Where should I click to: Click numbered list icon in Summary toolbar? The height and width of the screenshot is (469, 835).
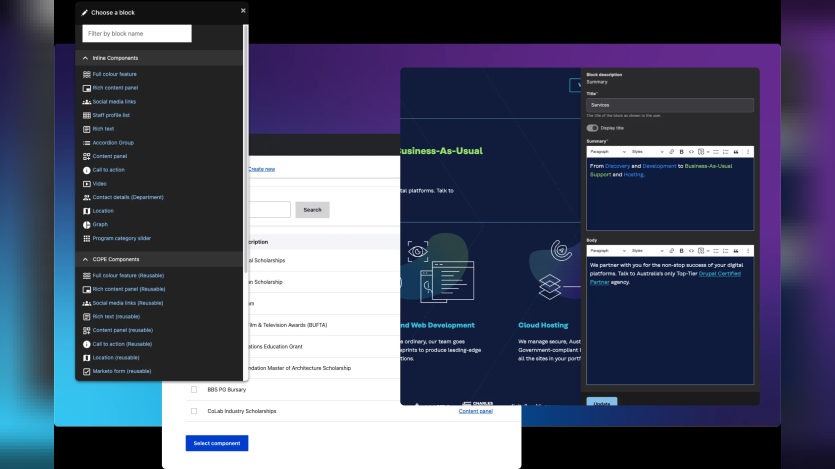[725, 152]
